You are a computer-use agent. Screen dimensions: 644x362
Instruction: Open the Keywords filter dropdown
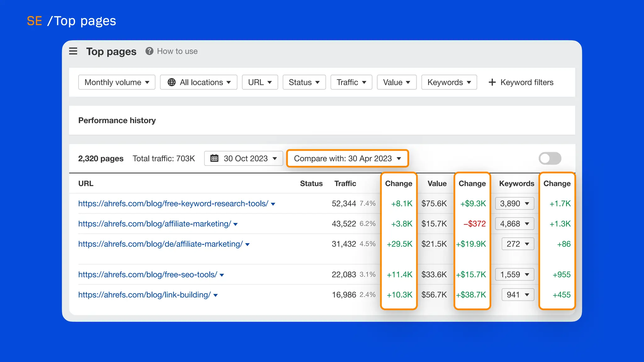[449, 82]
